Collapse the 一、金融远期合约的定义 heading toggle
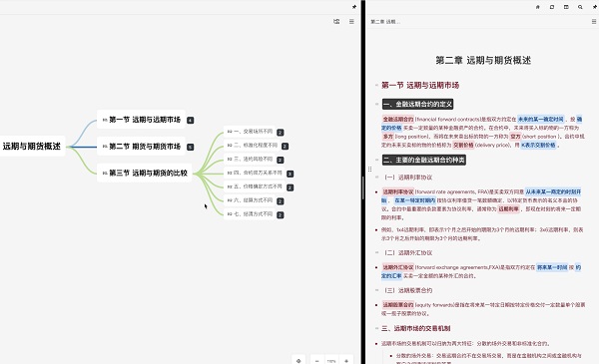This screenshot has height=364, width=599. pos(376,104)
